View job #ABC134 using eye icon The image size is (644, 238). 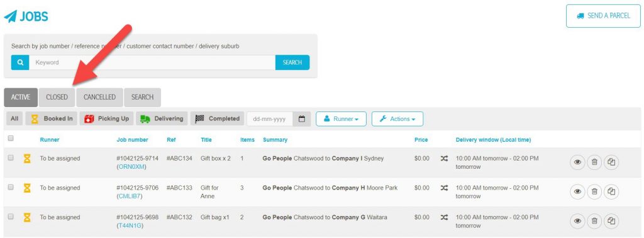577,162
